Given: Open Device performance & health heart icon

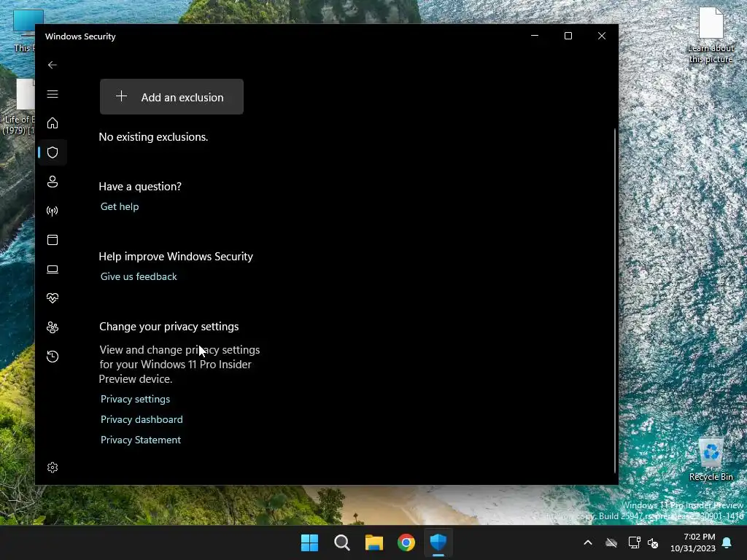Looking at the screenshot, I should [x=53, y=298].
